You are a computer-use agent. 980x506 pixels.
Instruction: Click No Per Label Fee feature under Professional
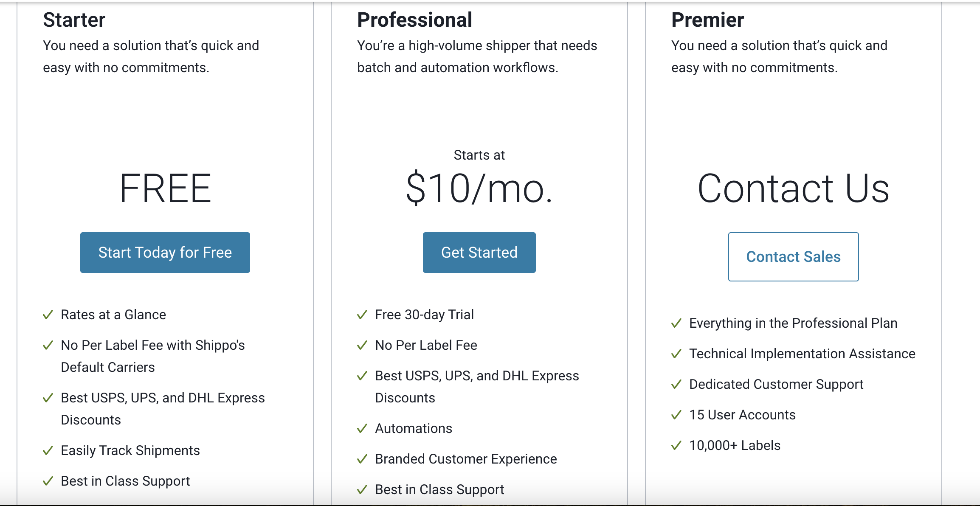coord(425,345)
